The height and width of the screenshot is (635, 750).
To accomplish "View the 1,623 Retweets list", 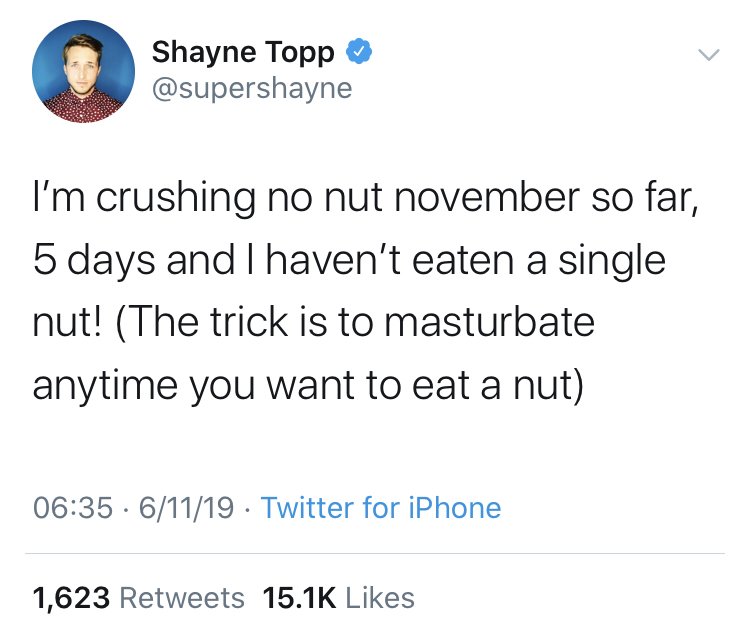I will click(x=138, y=598).
